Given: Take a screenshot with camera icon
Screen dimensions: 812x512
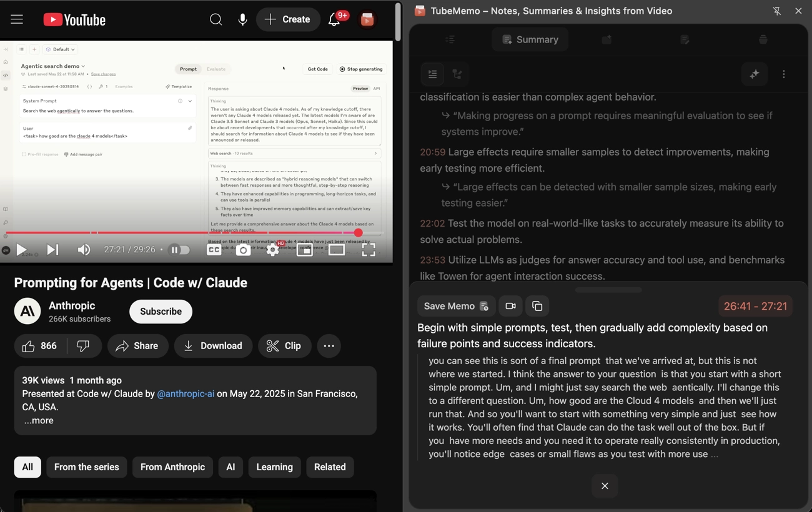Looking at the screenshot, I should pyautogui.click(x=243, y=250).
